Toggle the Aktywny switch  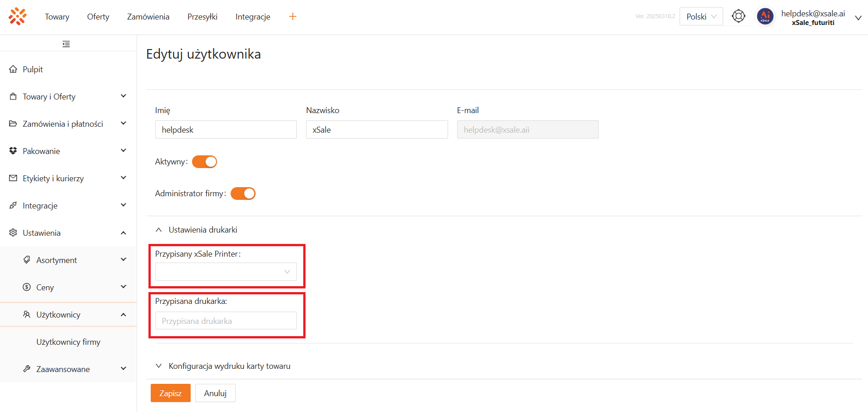204,162
